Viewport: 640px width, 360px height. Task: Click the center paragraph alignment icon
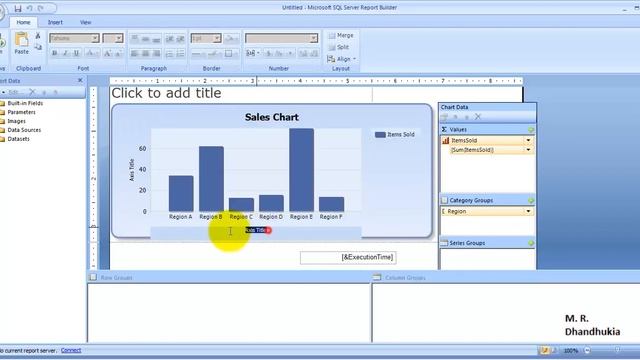(x=145, y=53)
